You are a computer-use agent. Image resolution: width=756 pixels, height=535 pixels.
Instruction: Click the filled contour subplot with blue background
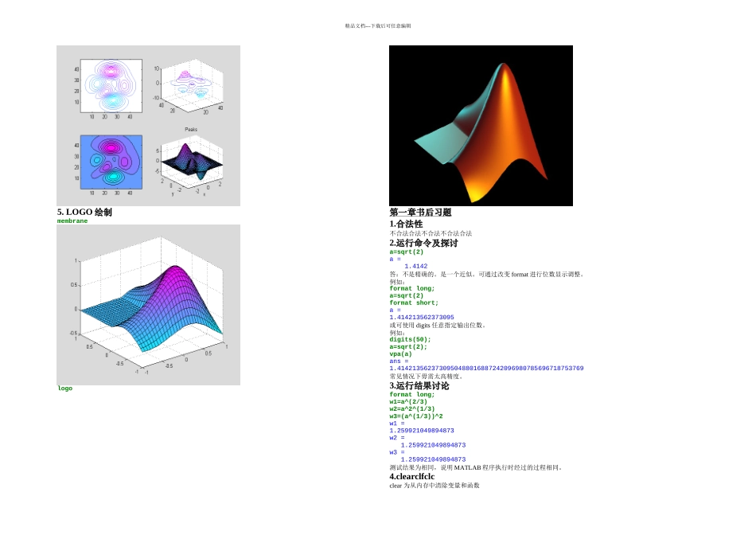[111, 162]
